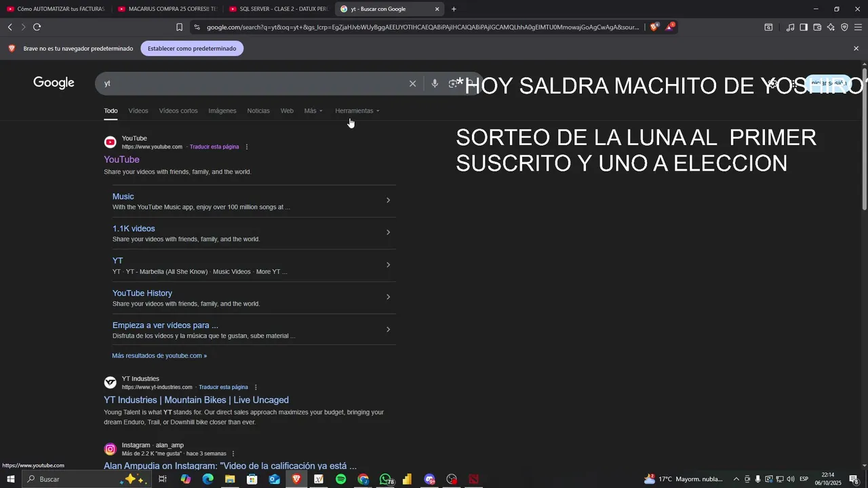
Task: Open the site information icon beside the URL
Action: [x=197, y=27]
